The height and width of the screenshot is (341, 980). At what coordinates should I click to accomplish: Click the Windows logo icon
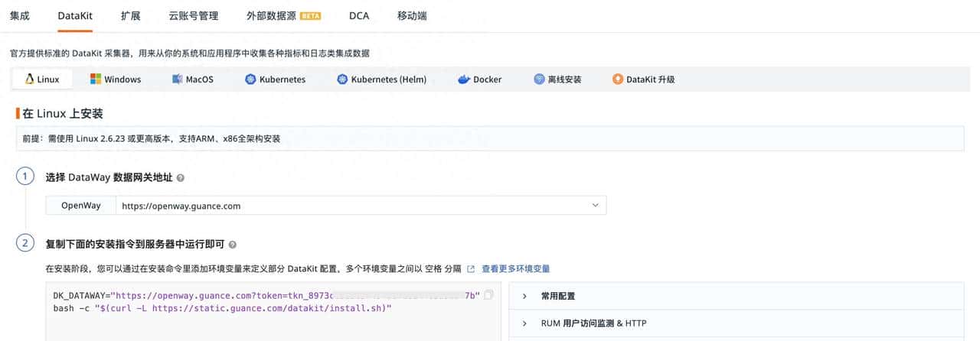[x=96, y=80]
